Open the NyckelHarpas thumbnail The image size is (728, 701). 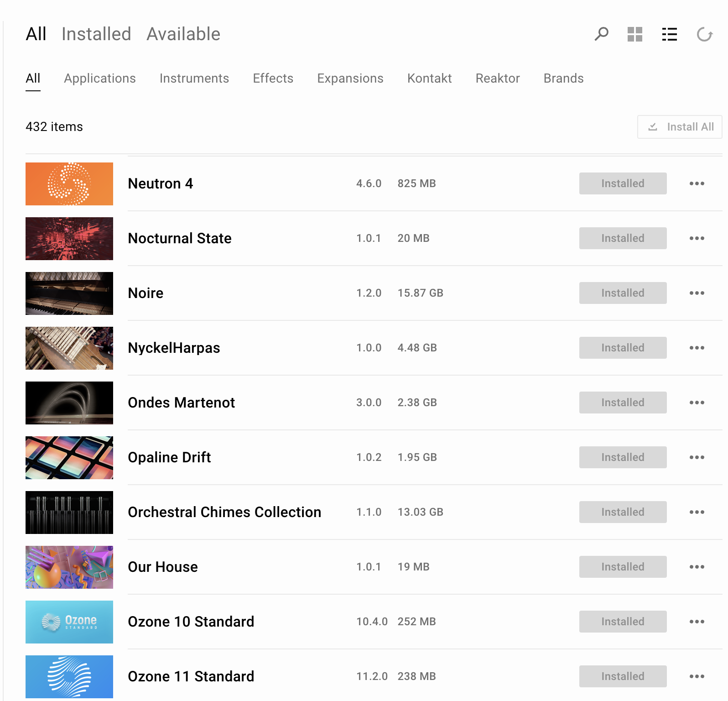[x=69, y=348]
